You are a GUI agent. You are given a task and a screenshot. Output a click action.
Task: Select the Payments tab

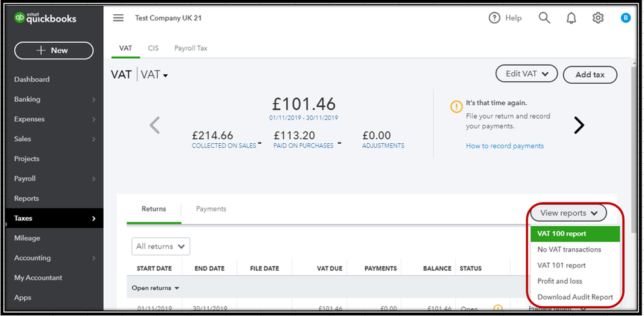coord(211,209)
